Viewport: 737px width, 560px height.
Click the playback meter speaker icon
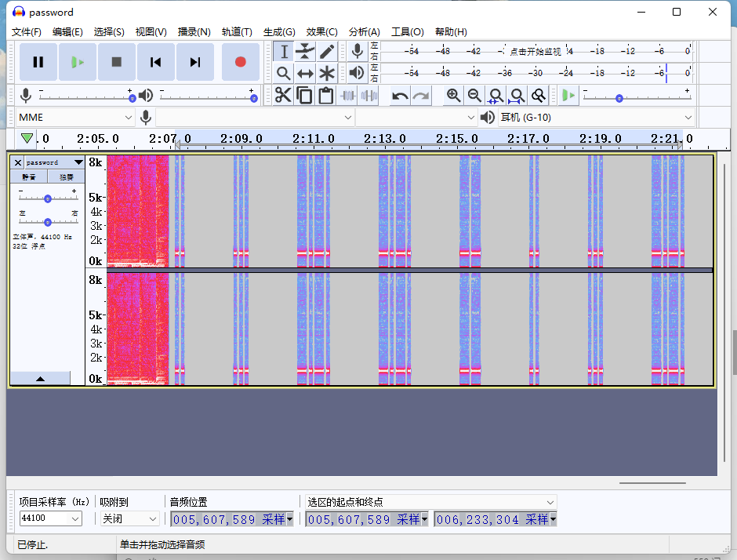(358, 73)
